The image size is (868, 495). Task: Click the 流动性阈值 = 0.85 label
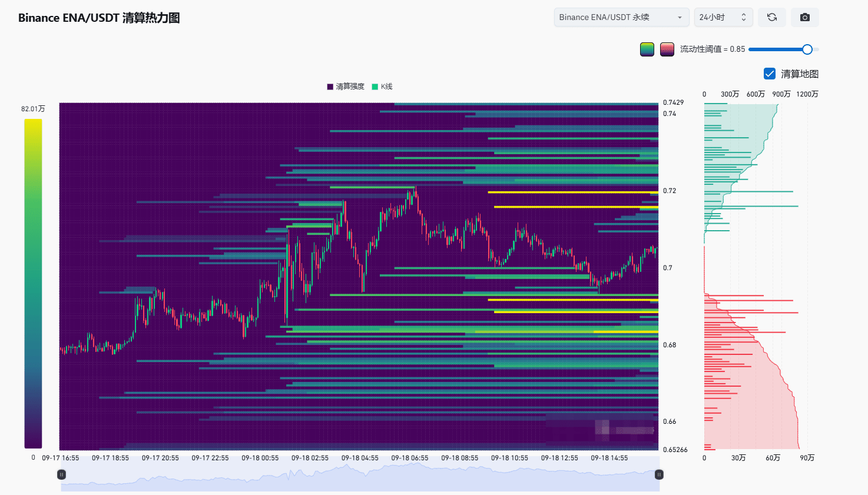click(x=713, y=49)
